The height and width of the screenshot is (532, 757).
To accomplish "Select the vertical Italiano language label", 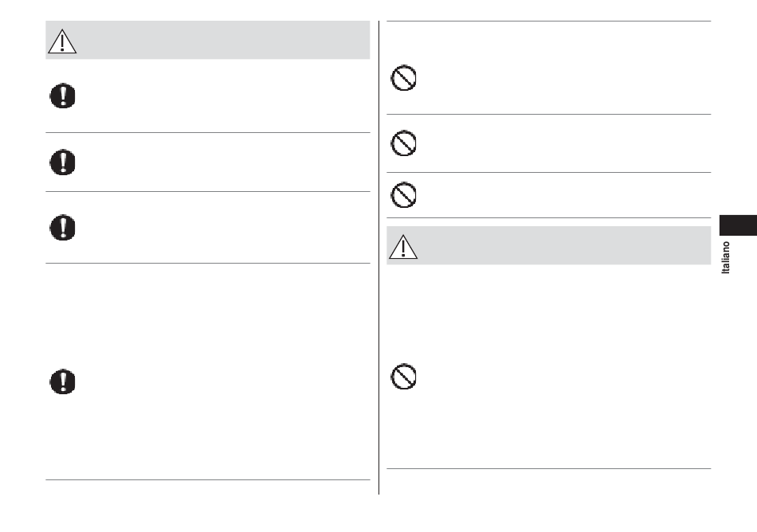I will [x=726, y=257].
